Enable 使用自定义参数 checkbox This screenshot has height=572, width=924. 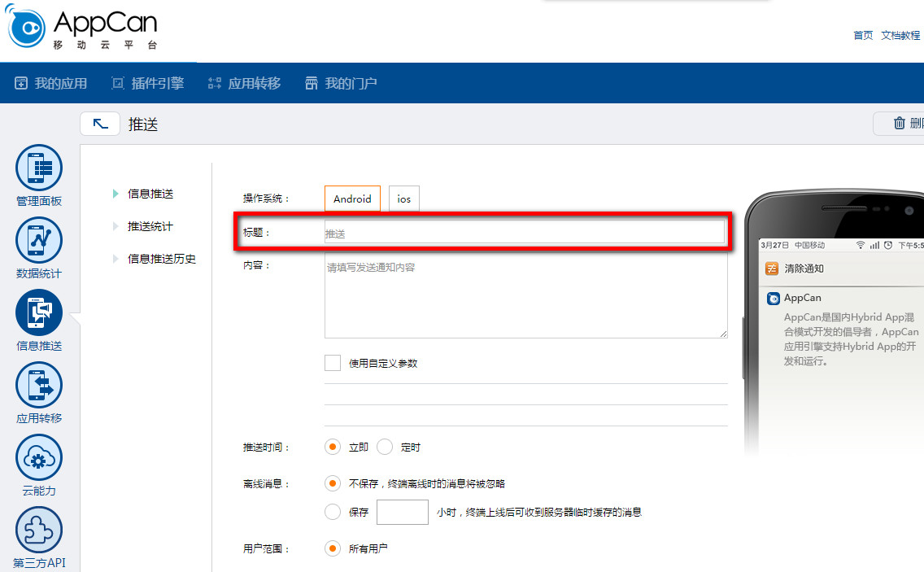click(333, 363)
